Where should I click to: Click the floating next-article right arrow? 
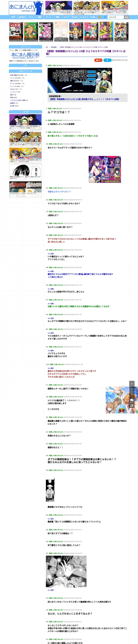[132, 389]
